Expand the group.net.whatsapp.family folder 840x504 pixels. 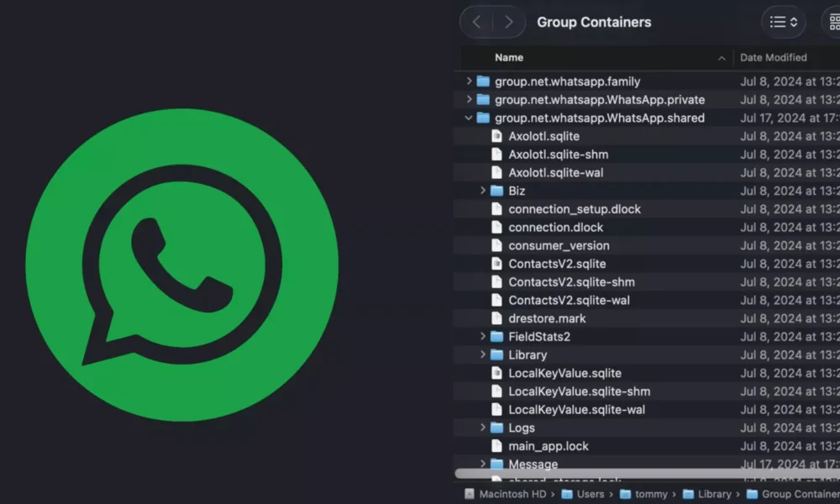(469, 81)
